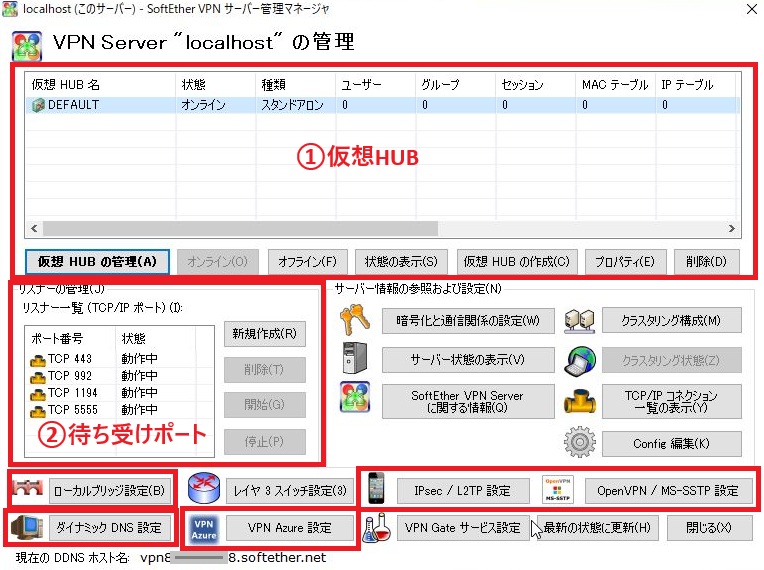This screenshot has width=764, height=570.
Task: Click the globe clustering status icon
Action: [579, 361]
